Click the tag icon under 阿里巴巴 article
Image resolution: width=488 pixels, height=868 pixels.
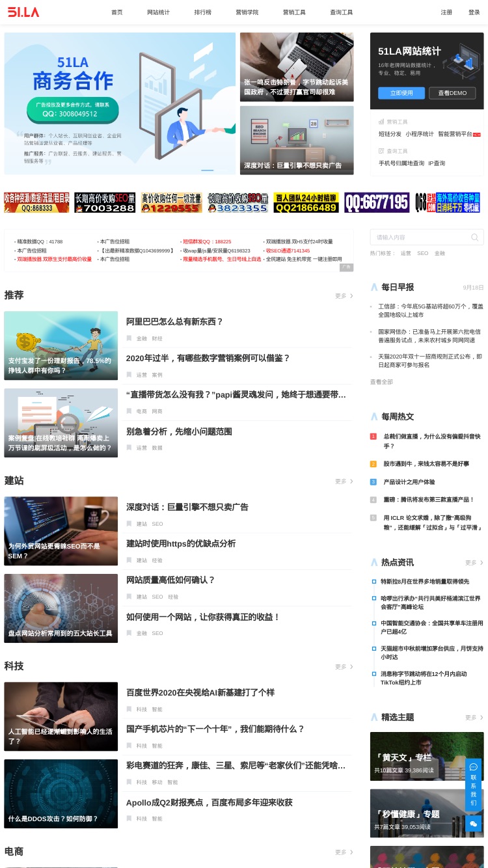pyautogui.click(x=129, y=338)
